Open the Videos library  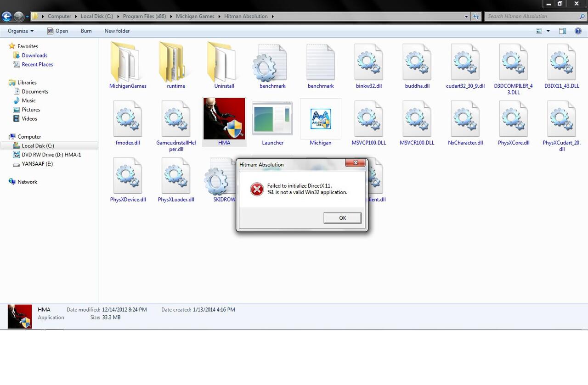coord(29,119)
